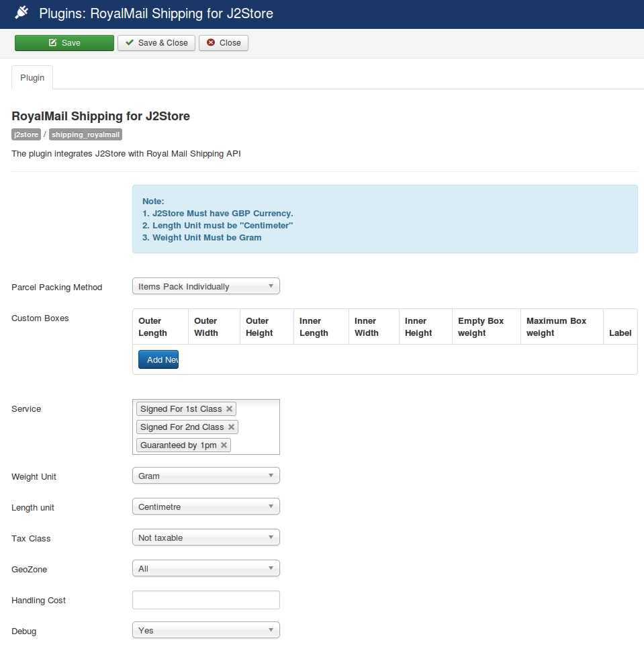Click the green Save button

[x=64, y=43]
